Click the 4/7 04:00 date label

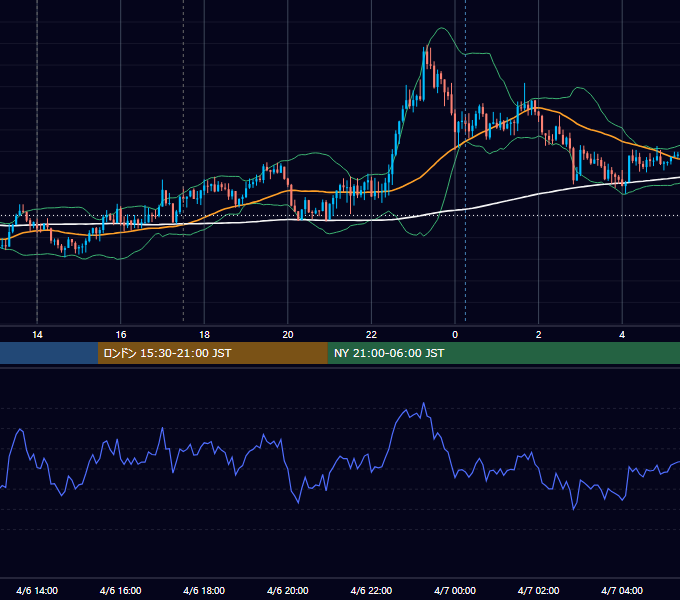[x=622, y=590]
